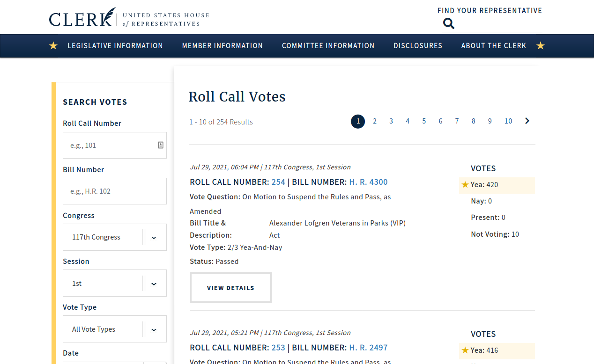
Task: Open the Disclosures menu
Action: click(418, 46)
